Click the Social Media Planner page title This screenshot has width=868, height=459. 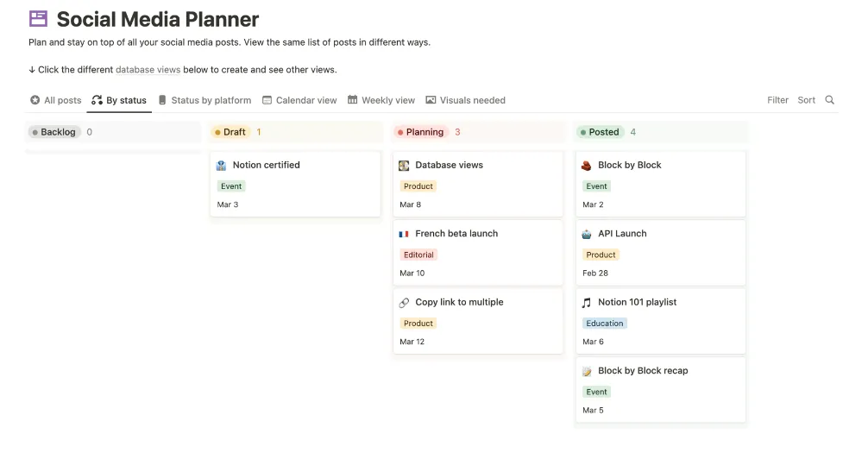coord(158,19)
